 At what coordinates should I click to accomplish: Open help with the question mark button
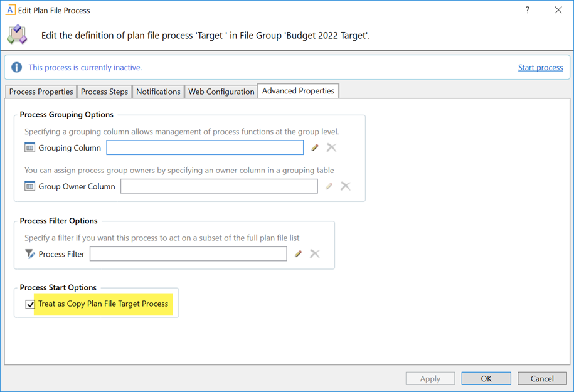(x=527, y=10)
